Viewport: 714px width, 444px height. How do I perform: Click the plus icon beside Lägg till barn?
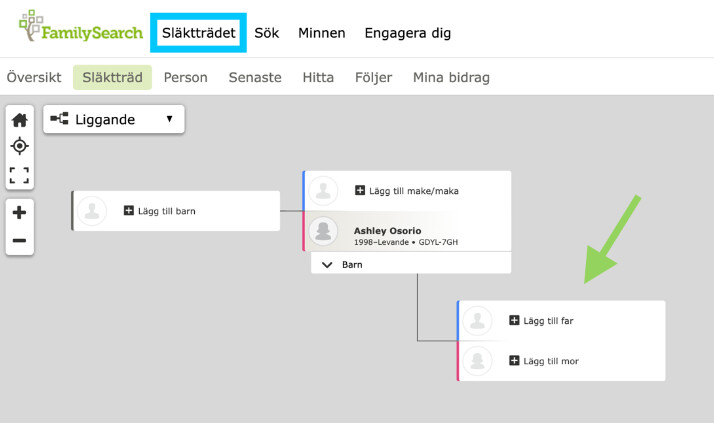129,210
